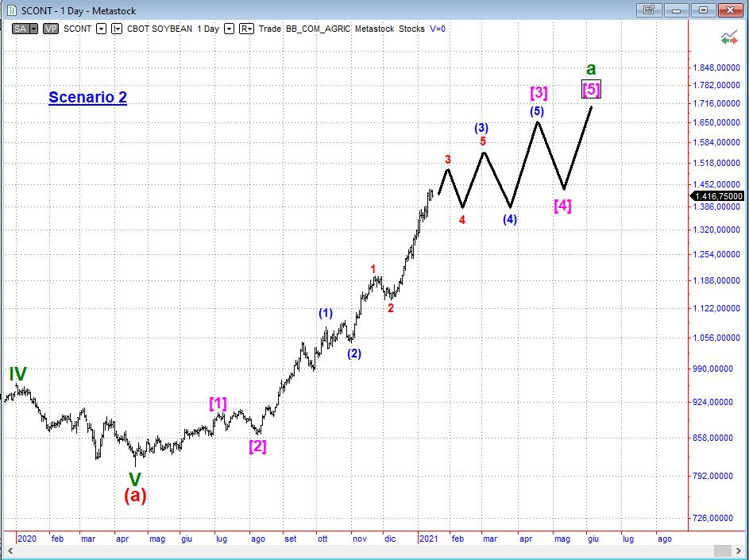Open the R dropdown menu
The width and height of the screenshot is (749, 560).
coord(246,29)
